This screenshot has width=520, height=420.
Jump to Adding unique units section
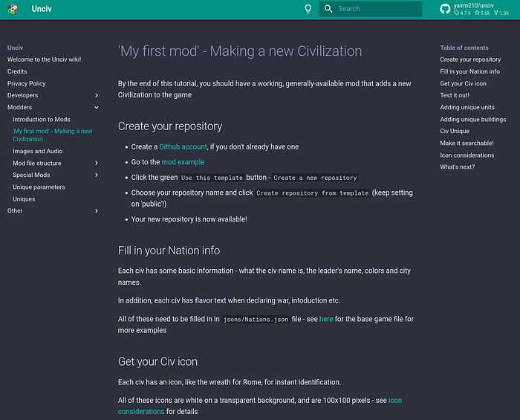click(467, 108)
